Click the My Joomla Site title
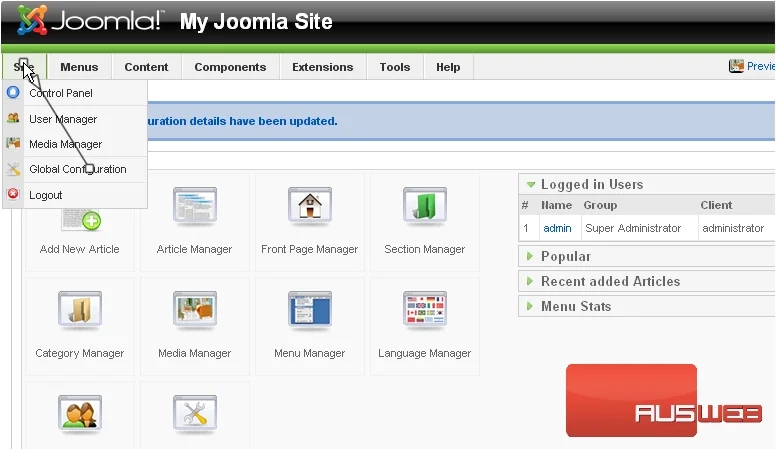776x450 pixels. click(256, 21)
